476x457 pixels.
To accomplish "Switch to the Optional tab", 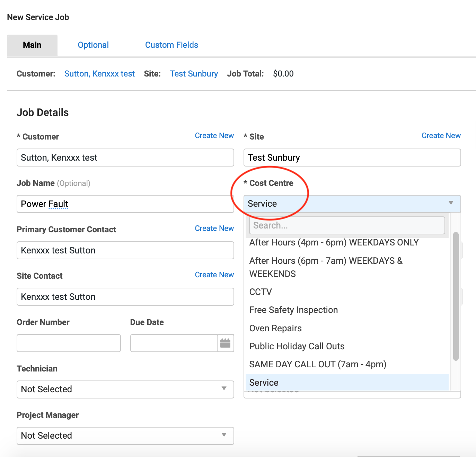I will click(93, 45).
